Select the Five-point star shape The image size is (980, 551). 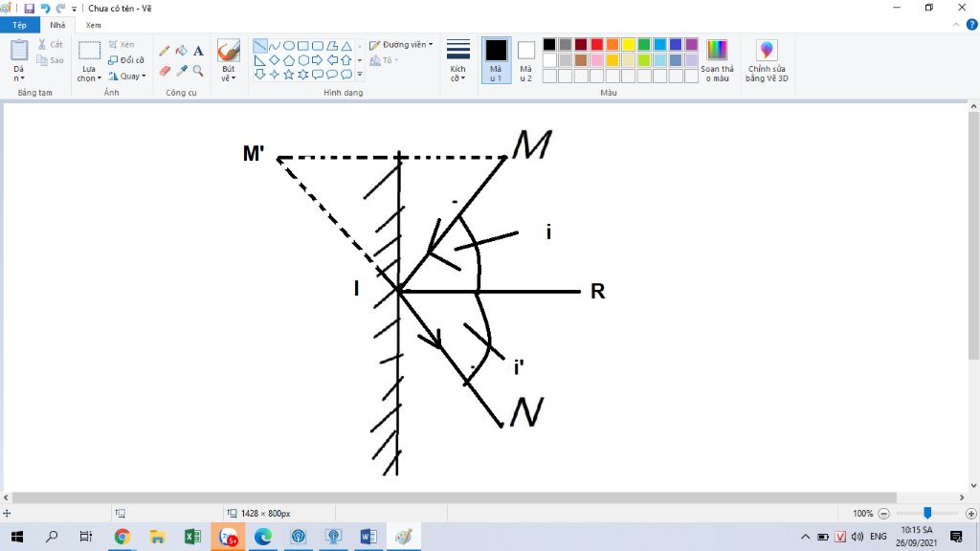(x=289, y=75)
